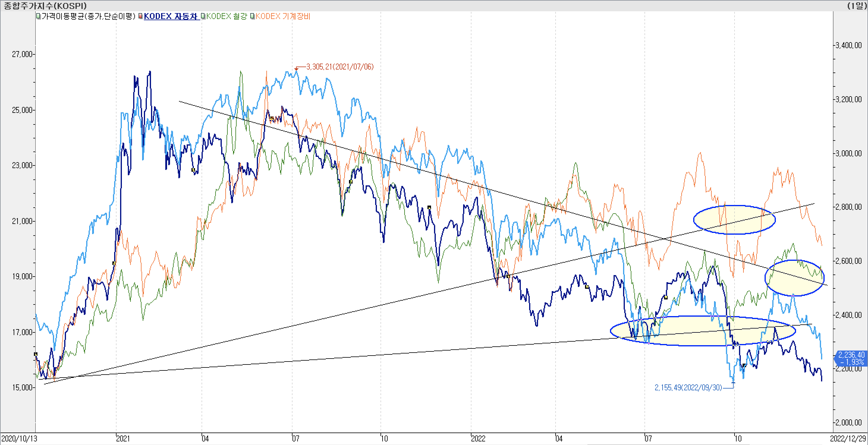Click the 3,400.00 label on right price axis
Image resolution: width=868 pixels, height=445 pixels.
coord(848,45)
